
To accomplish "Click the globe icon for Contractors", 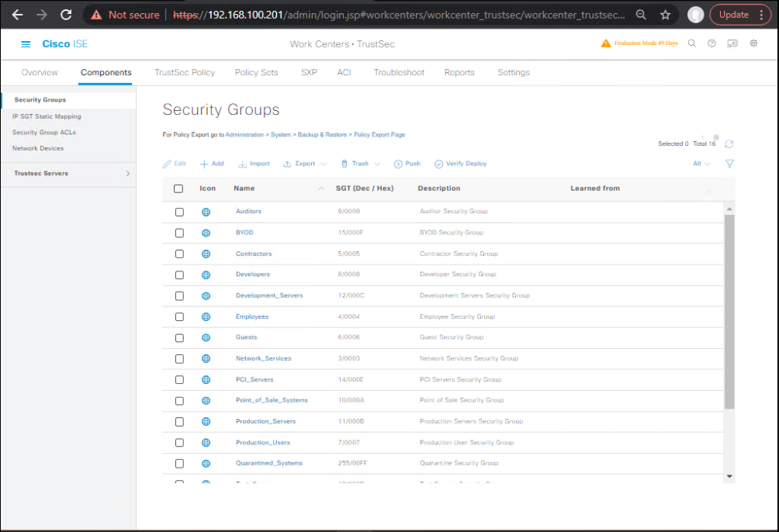I will tap(206, 254).
